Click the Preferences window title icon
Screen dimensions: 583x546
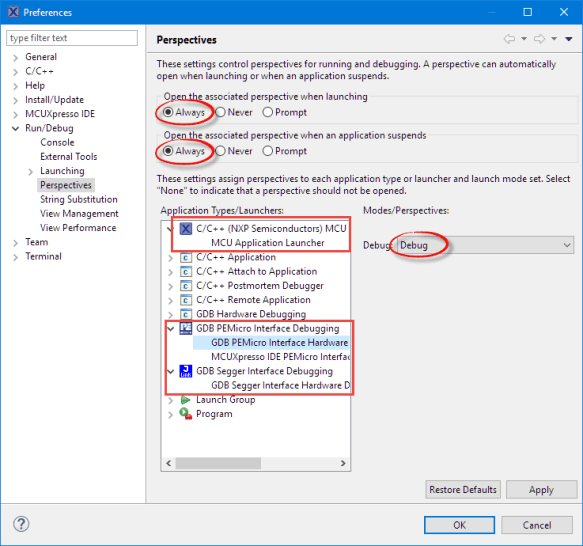click(13, 12)
